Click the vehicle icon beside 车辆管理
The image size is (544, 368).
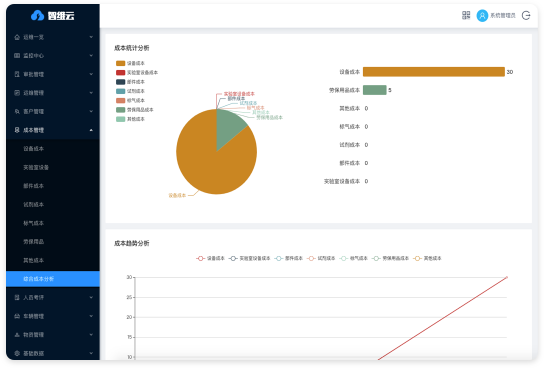pos(17,316)
